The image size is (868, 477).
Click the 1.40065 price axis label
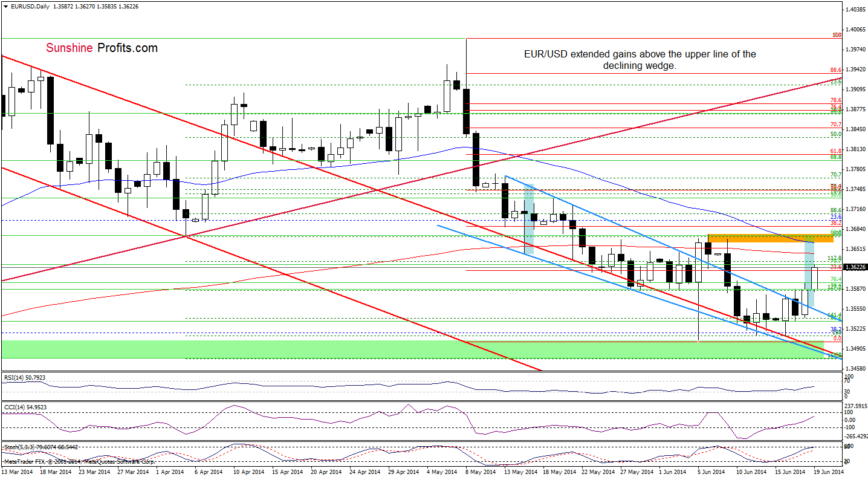(x=855, y=30)
